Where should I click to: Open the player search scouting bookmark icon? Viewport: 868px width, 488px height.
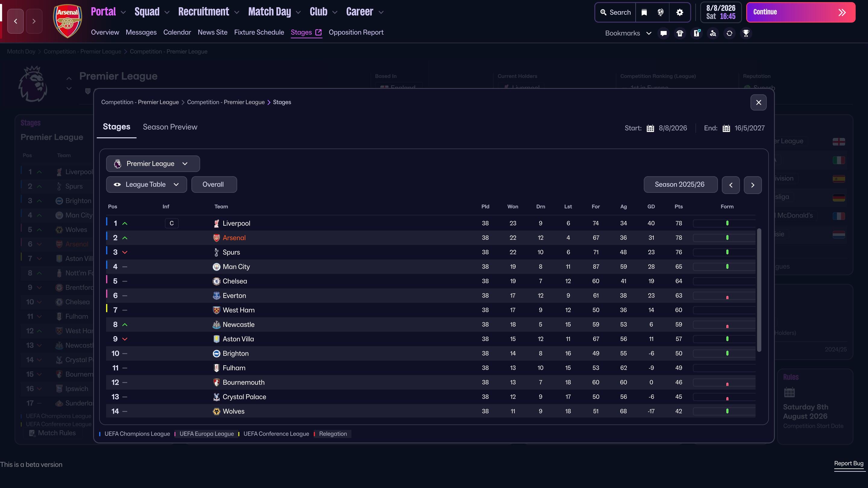click(713, 33)
